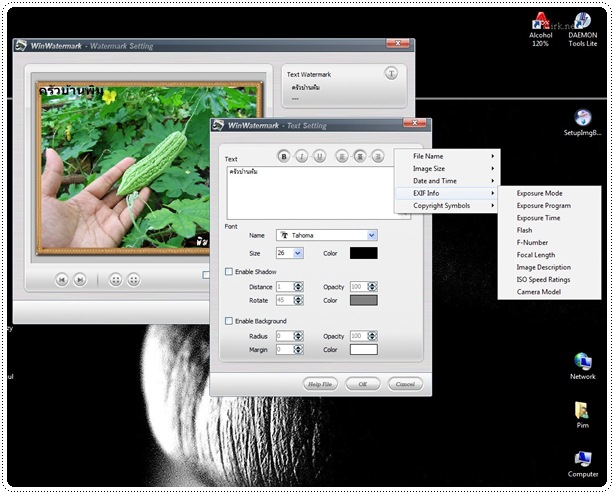
Task: Enable Background checkbox
Action: 229,321
